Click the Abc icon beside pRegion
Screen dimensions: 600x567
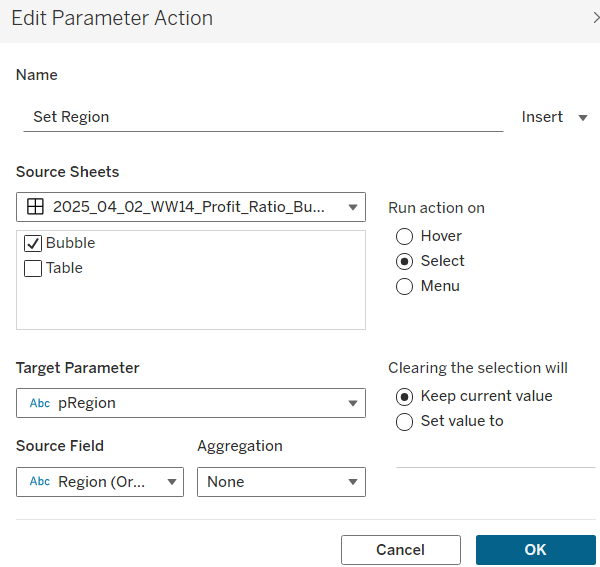point(40,403)
